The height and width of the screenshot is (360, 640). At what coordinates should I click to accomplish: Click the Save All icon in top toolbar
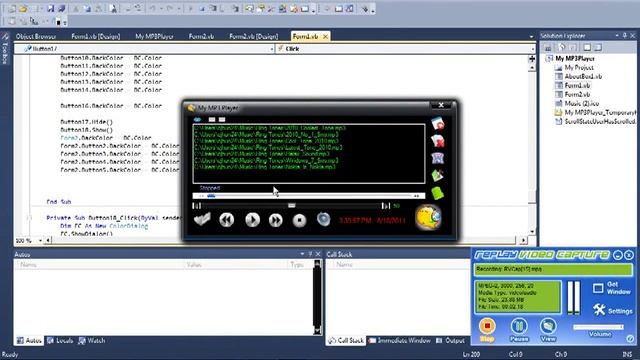coord(61,9)
